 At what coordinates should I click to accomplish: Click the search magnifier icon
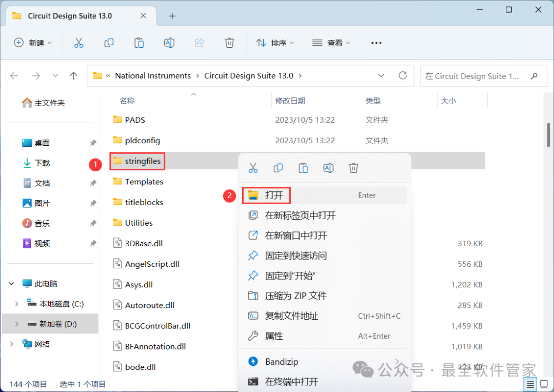[534, 76]
